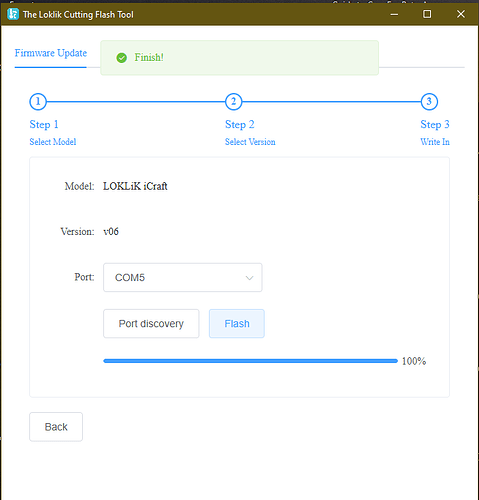Click the Model: label

pyautogui.click(x=79, y=186)
